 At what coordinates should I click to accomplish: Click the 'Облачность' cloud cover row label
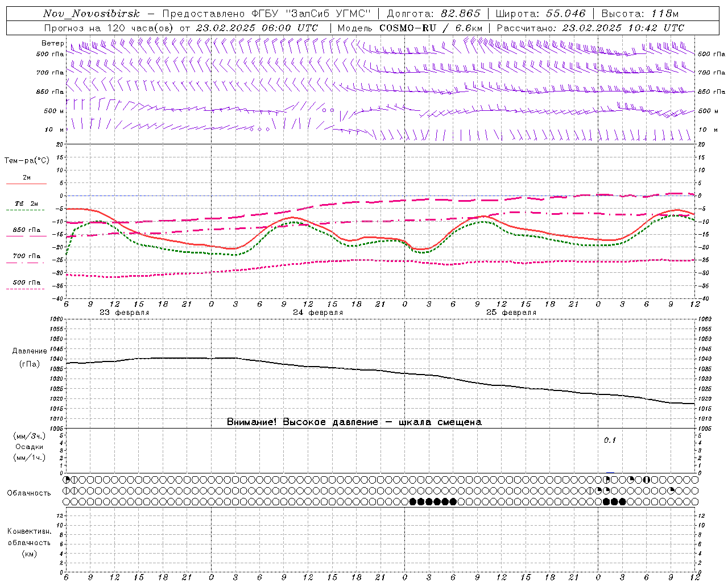click(29, 493)
